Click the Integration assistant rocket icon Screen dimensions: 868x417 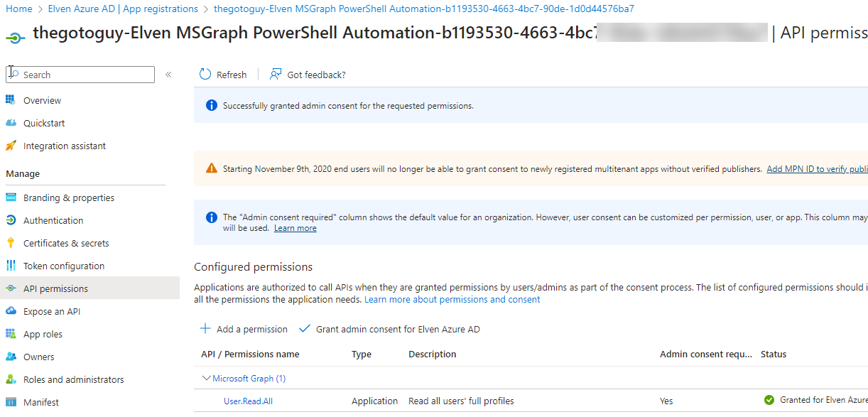point(11,146)
